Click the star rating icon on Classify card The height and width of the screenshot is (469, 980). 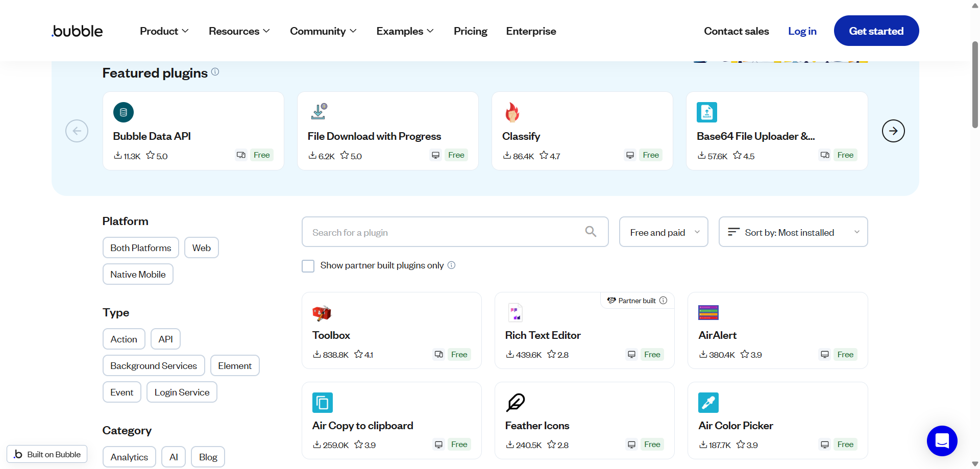coord(544,155)
